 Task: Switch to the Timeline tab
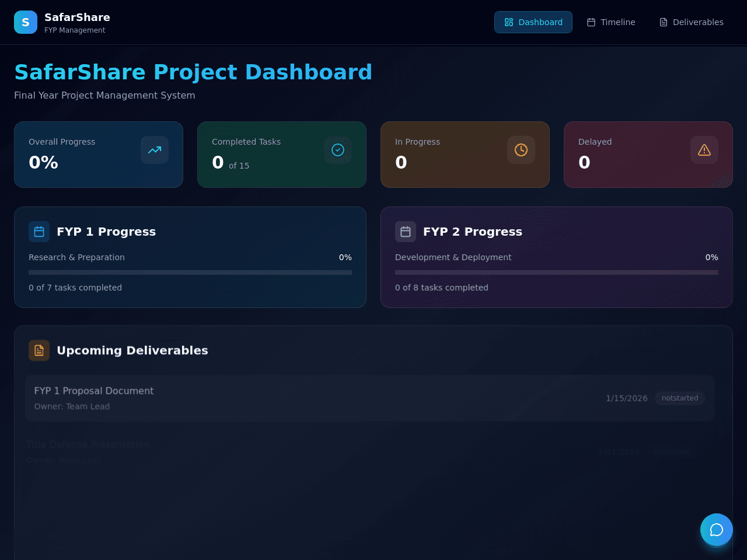coord(611,22)
